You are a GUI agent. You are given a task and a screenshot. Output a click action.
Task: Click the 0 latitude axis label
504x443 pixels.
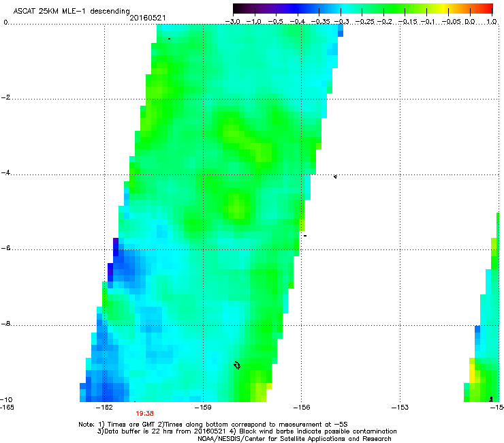tap(5, 22)
